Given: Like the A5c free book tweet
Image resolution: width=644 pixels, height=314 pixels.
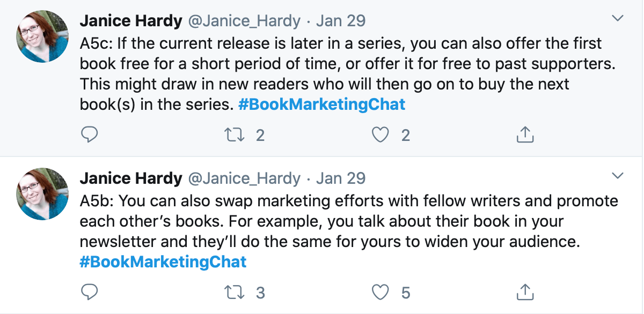Looking at the screenshot, I should pyautogui.click(x=380, y=135).
